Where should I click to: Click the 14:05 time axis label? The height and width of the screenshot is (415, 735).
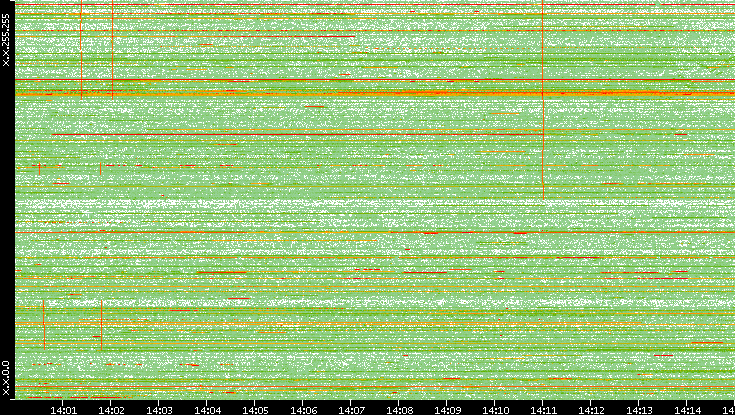(255, 410)
